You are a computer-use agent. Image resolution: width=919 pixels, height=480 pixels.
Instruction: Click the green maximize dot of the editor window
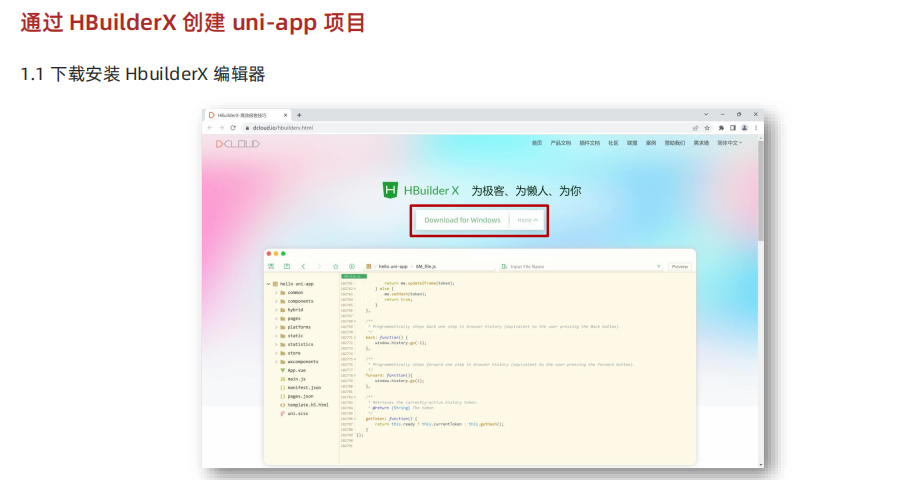283,254
